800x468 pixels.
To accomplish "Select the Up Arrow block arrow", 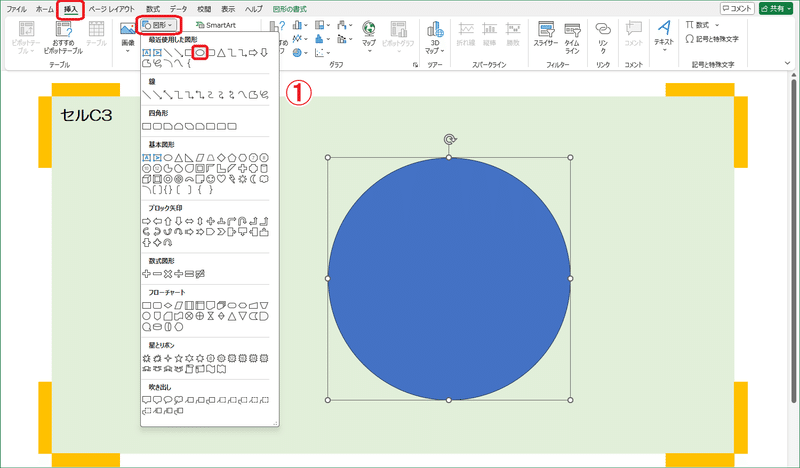I will pyautogui.click(x=168, y=221).
